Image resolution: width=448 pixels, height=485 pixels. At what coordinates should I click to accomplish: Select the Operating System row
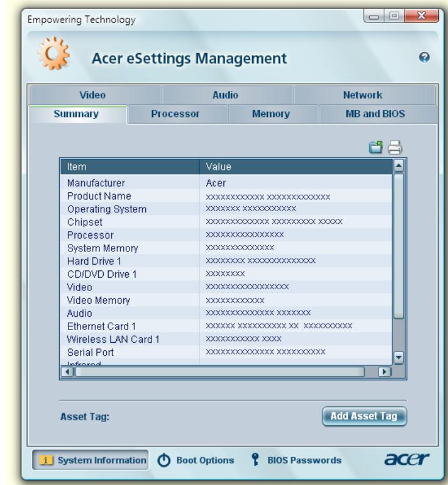pyautogui.click(x=226, y=209)
